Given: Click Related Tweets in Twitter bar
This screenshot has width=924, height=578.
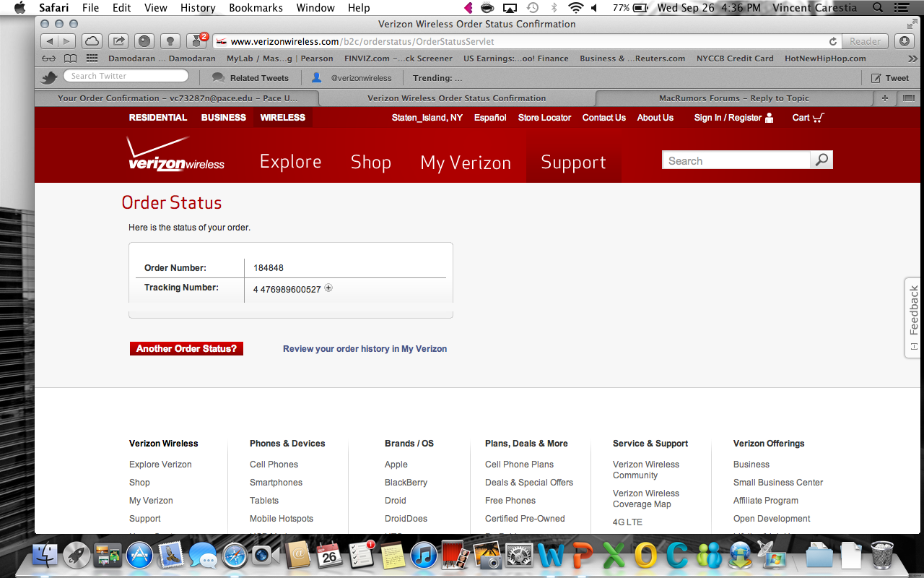Looking at the screenshot, I should [x=250, y=78].
